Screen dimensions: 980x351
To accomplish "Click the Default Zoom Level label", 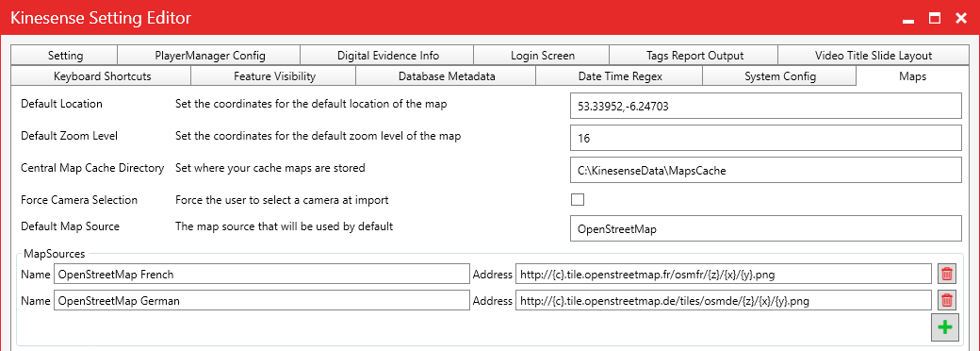I will pyautogui.click(x=69, y=135).
